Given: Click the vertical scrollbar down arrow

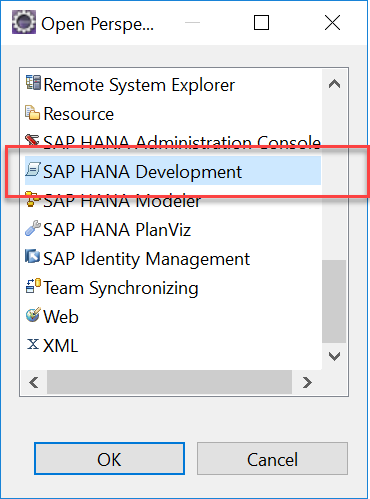Looking at the screenshot, I should [x=334, y=356].
